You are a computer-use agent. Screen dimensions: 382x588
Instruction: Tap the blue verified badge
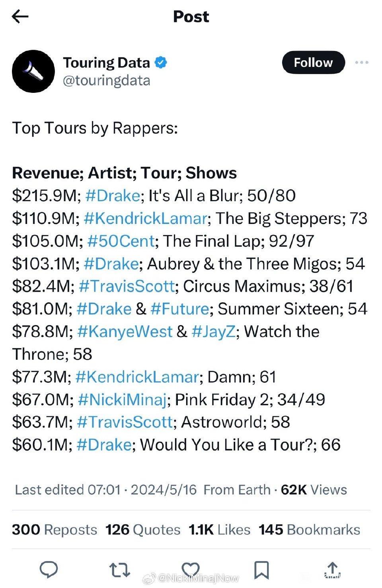(161, 63)
